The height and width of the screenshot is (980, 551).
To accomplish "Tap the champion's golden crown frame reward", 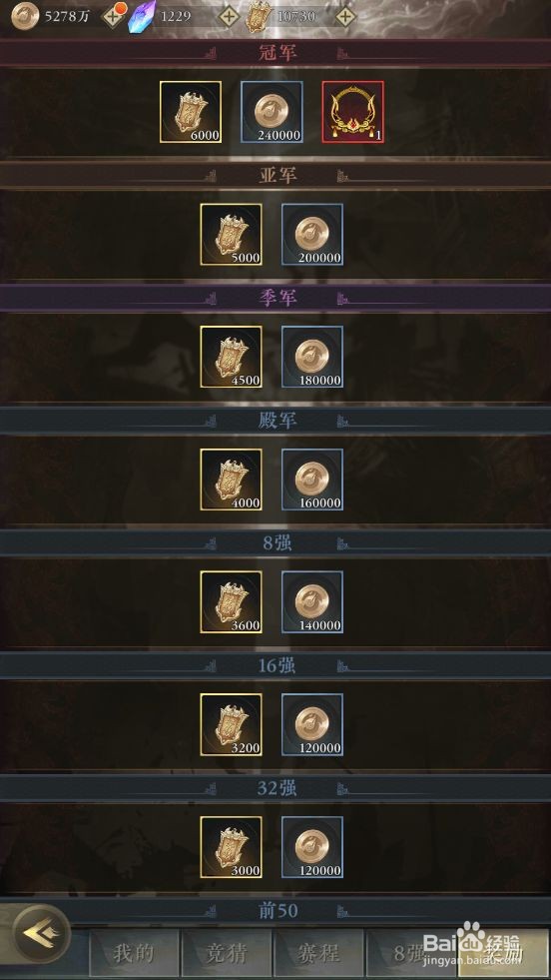I will click(x=353, y=112).
